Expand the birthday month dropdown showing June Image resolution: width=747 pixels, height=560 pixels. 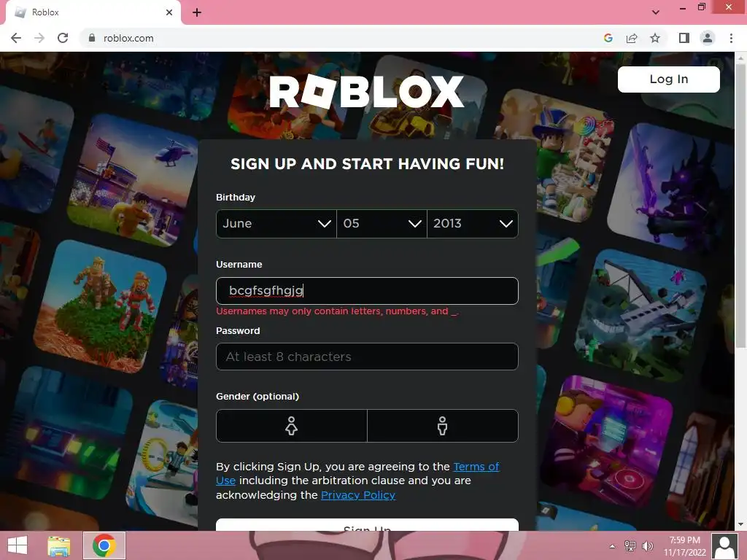point(276,223)
